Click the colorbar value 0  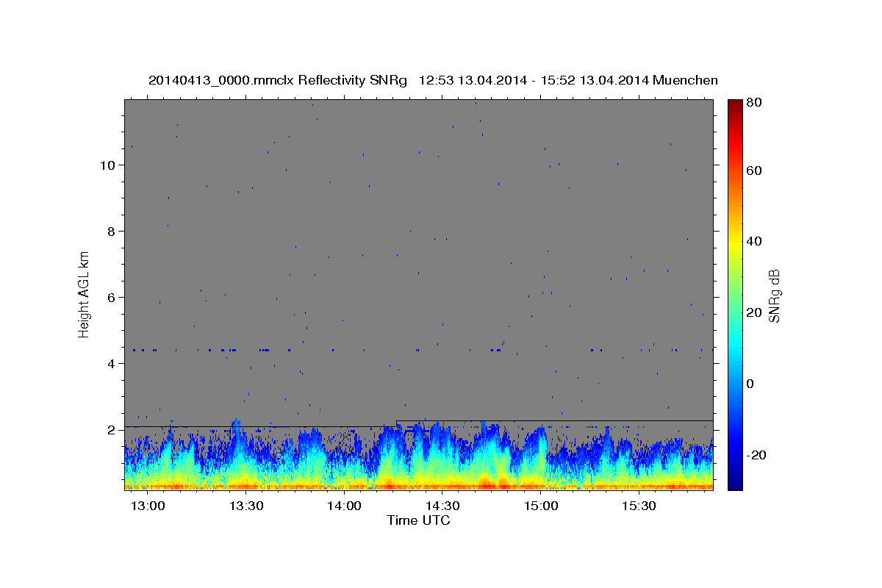751,384
